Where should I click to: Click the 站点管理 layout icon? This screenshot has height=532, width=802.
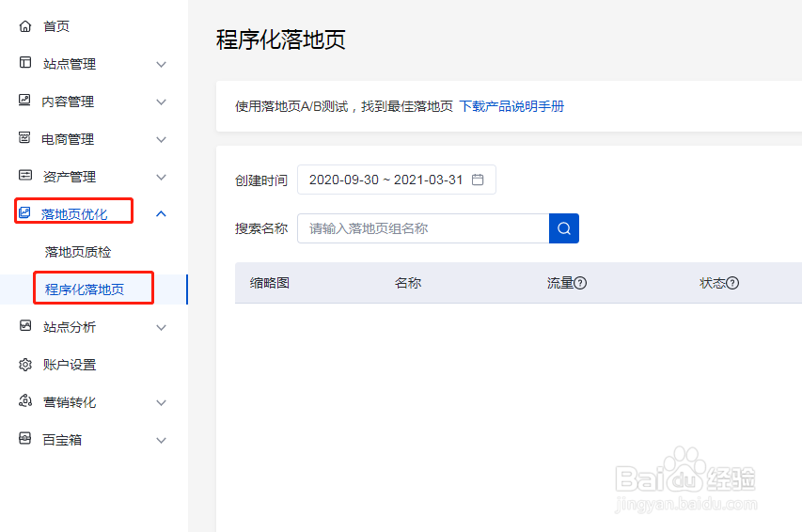[25, 62]
